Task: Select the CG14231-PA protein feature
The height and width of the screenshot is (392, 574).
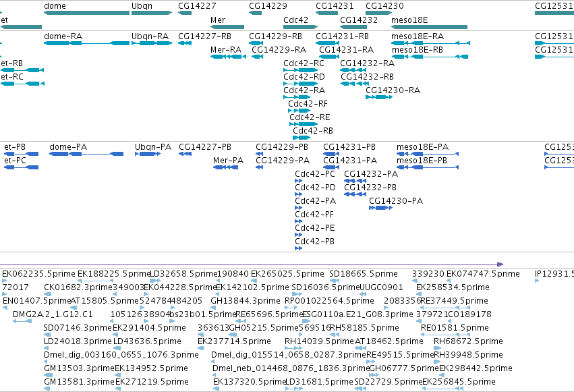Action: (x=331, y=167)
